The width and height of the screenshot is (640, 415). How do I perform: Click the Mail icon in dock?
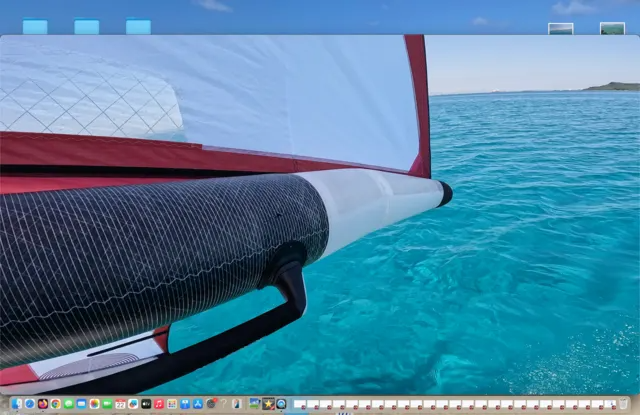(81, 404)
